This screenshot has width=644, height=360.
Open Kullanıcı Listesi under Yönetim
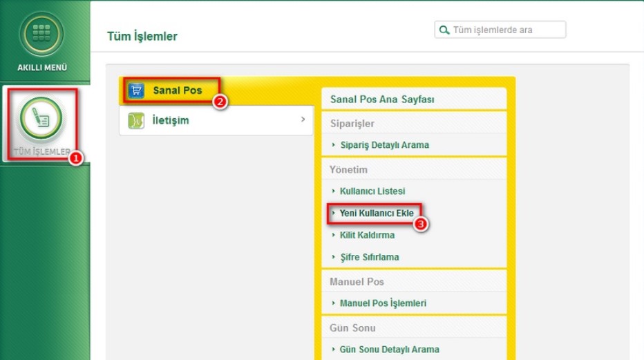(x=372, y=191)
